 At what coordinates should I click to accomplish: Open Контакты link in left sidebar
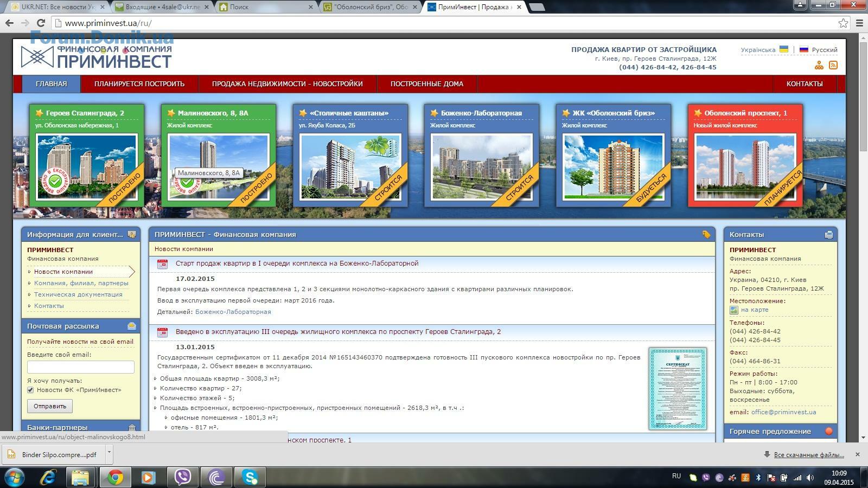coord(49,306)
